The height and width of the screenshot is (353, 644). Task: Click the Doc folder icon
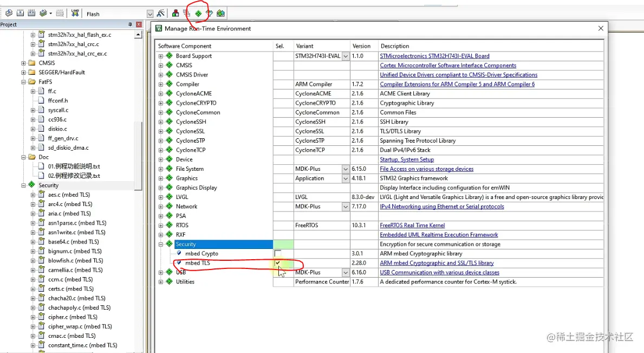click(x=32, y=157)
